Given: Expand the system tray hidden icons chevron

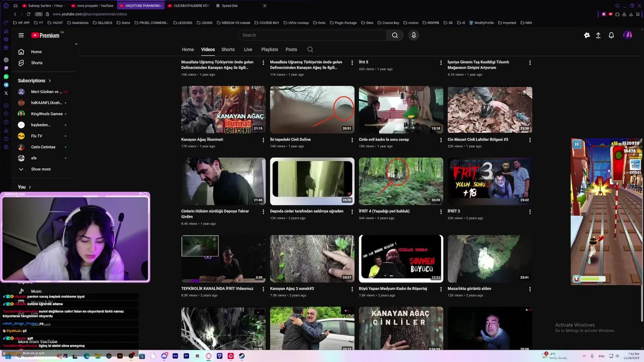Looking at the screenshot, I should click(x=584, y=356).
